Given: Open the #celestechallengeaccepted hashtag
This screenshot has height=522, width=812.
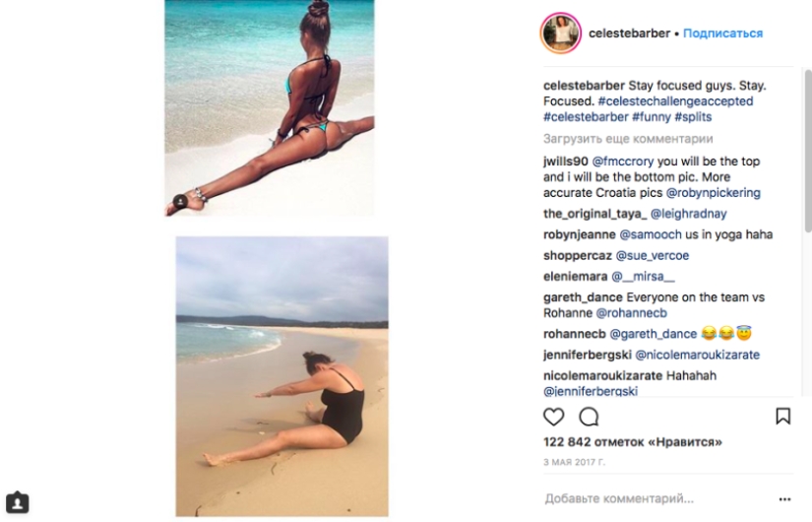Looking at the screenshot, I should click(x=675, y=101).
